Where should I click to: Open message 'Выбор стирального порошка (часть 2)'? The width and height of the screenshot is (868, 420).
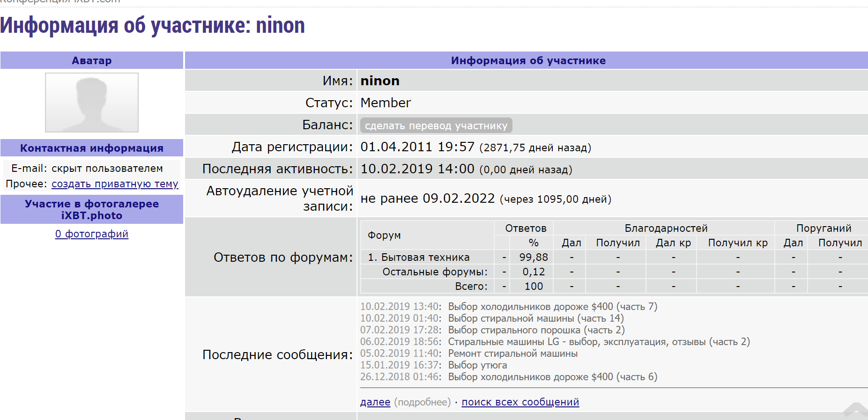point(536,330)
